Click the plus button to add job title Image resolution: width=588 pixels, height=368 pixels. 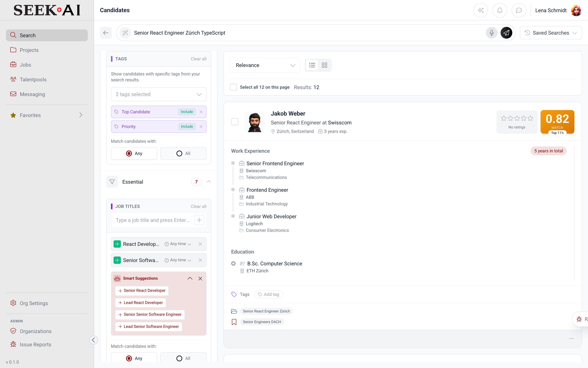click(x=199, y=220)
